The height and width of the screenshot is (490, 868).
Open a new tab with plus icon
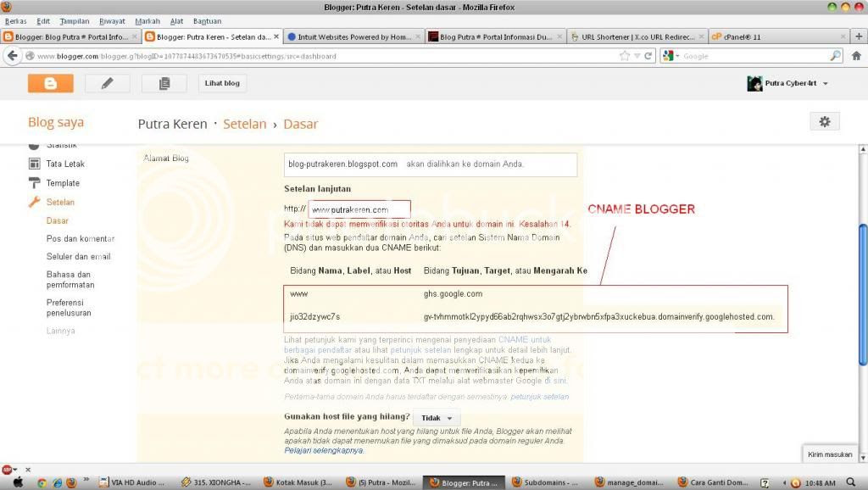click(859, 36)
